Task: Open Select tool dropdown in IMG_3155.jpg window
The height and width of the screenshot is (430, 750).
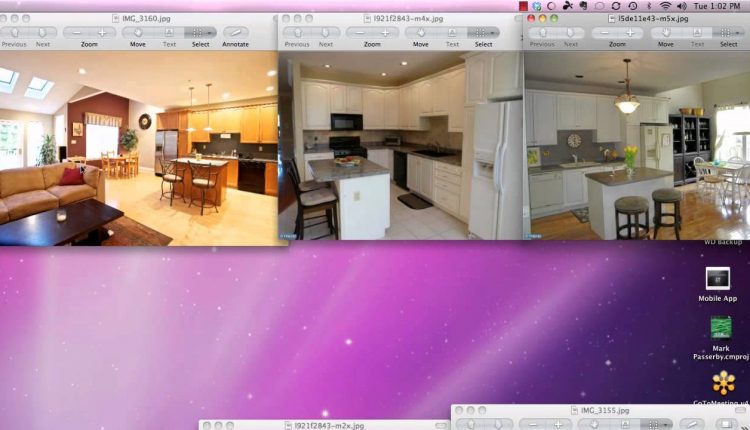Action: (x=667, y=424)
